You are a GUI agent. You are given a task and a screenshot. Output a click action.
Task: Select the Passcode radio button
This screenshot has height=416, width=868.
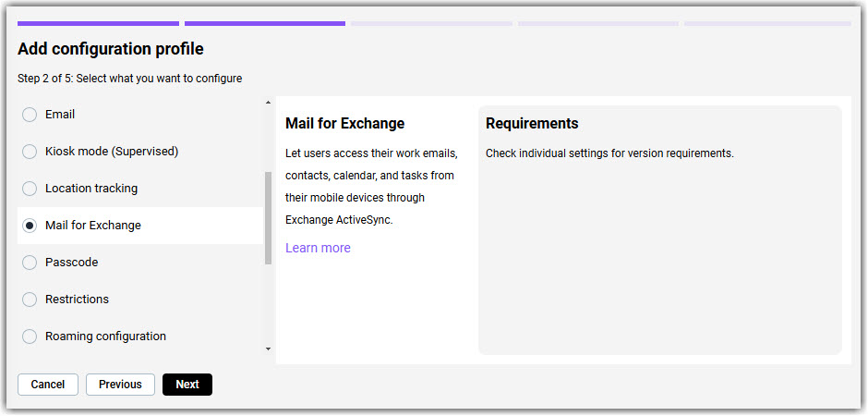pyautogui.click(x=30, y=263)
